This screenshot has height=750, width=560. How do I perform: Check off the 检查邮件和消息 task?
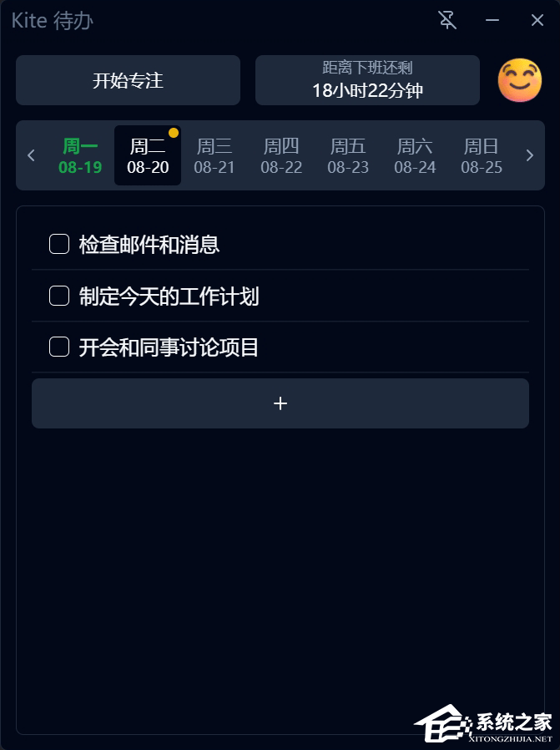(x=58, y=244)
